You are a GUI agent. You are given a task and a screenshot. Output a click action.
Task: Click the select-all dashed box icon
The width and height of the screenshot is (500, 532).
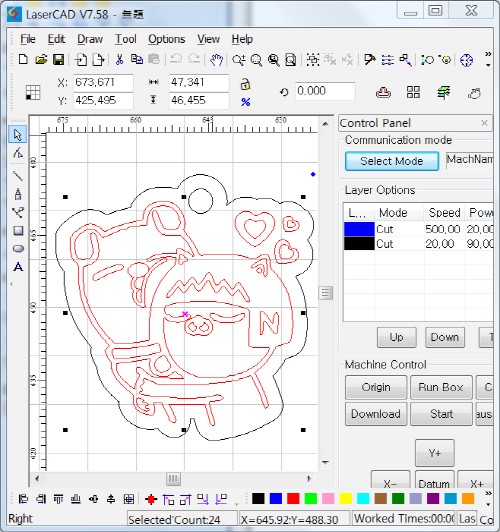[x=312, y=60]
